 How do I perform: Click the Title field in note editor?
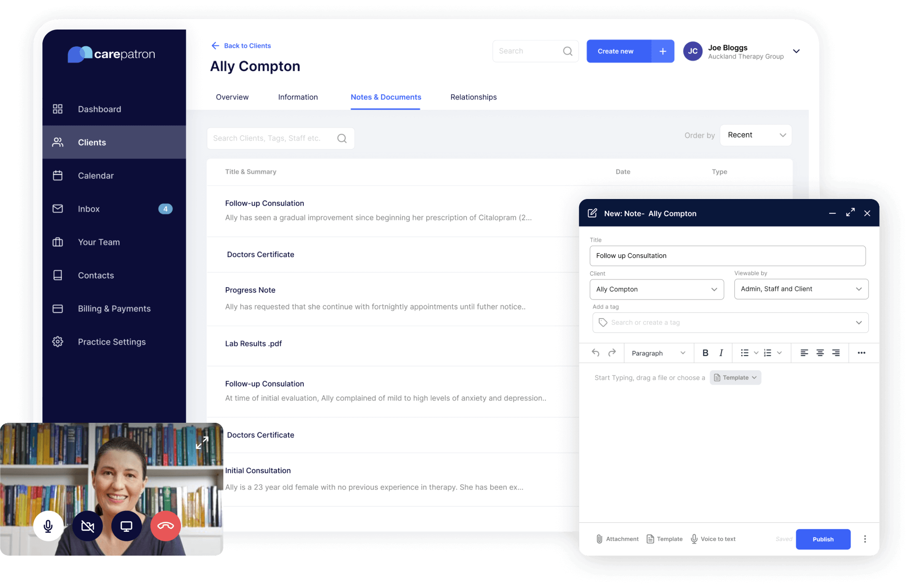(x=727, y=256)
